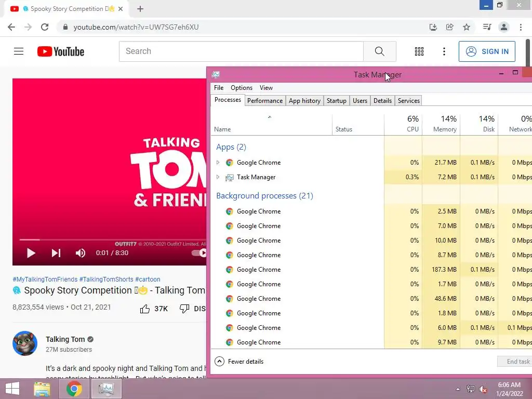The image size is (532, 399).
Task: Open YouTube apps grid
Action: coord(419,51)
